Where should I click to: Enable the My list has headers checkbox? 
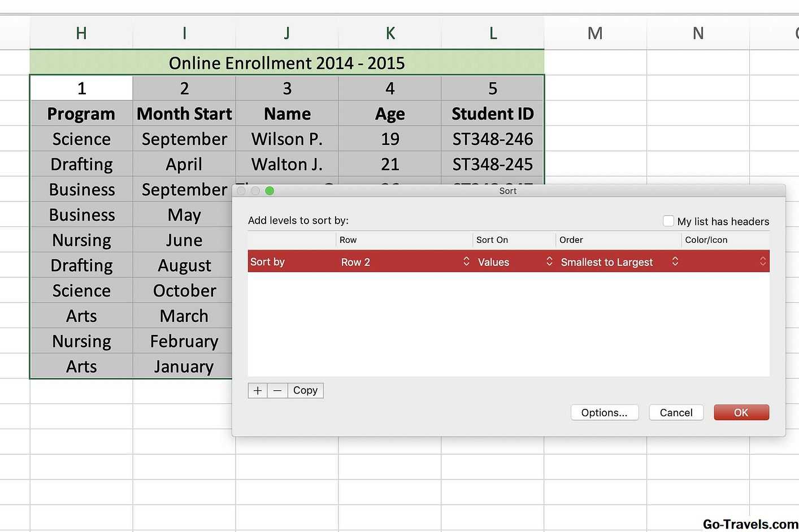668,221
